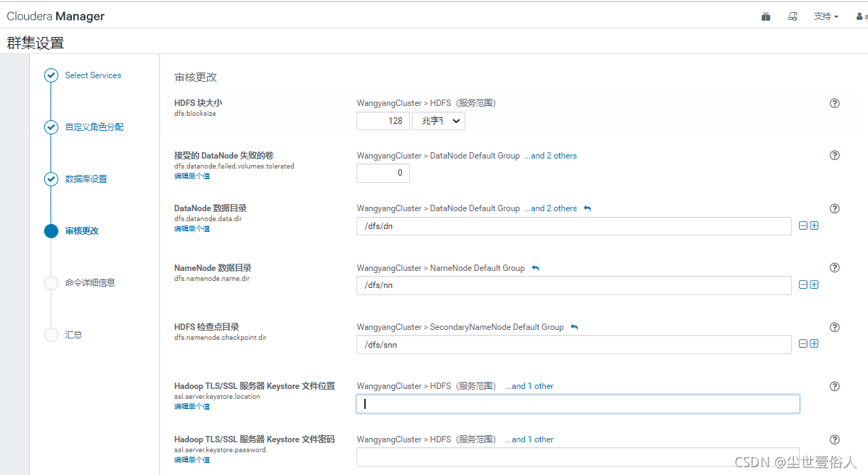Click 编辑单个值 under ssl.server.keystore.location
This screenshot has width=868, height=475.
click(192, 407)
